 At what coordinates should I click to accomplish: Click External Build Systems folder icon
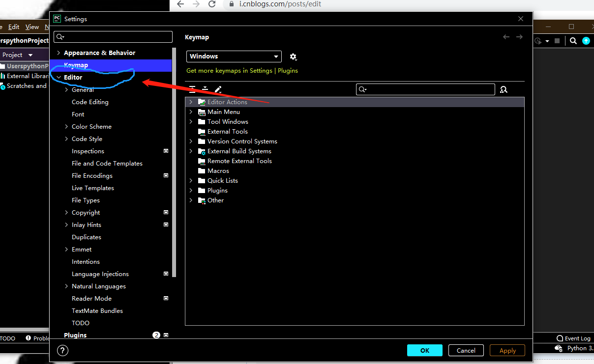coord(202,151)
